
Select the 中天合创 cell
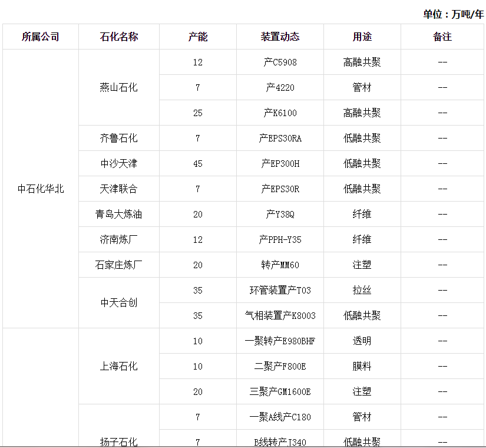click(x=119, y=303)
